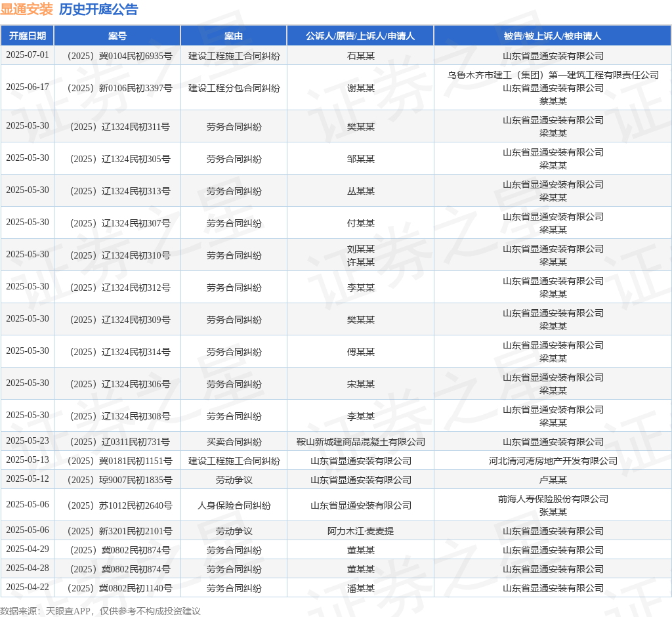Select date 2025-05-13

click(x=28, y=459)
